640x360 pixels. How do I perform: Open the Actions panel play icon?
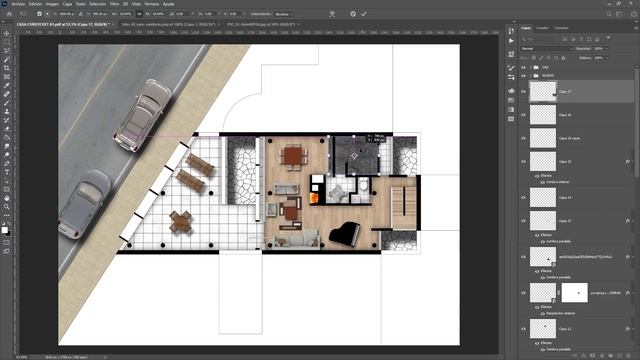coord(511,41)
